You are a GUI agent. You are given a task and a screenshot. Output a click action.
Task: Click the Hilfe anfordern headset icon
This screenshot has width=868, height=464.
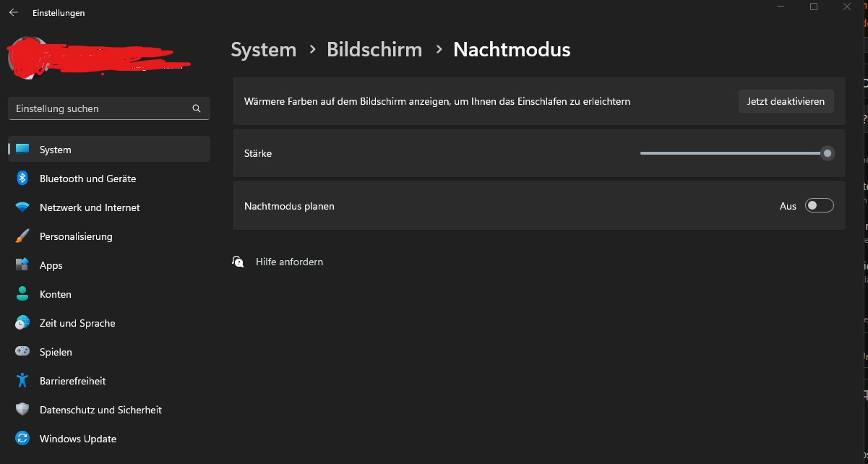238,262
